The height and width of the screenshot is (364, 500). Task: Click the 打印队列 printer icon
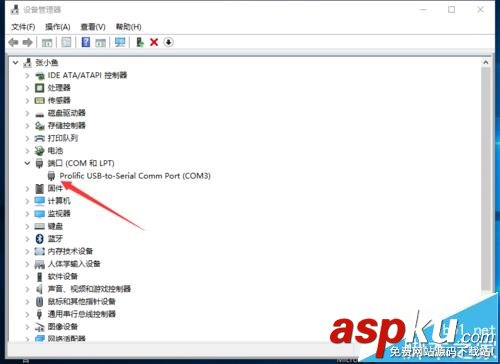click(x=40, y=138)
